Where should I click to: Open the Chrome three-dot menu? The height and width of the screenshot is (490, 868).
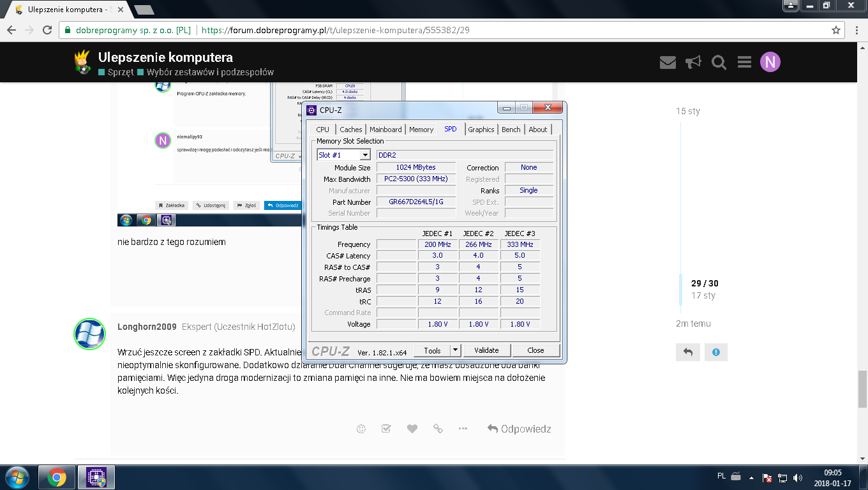click(x=857, y=30)
